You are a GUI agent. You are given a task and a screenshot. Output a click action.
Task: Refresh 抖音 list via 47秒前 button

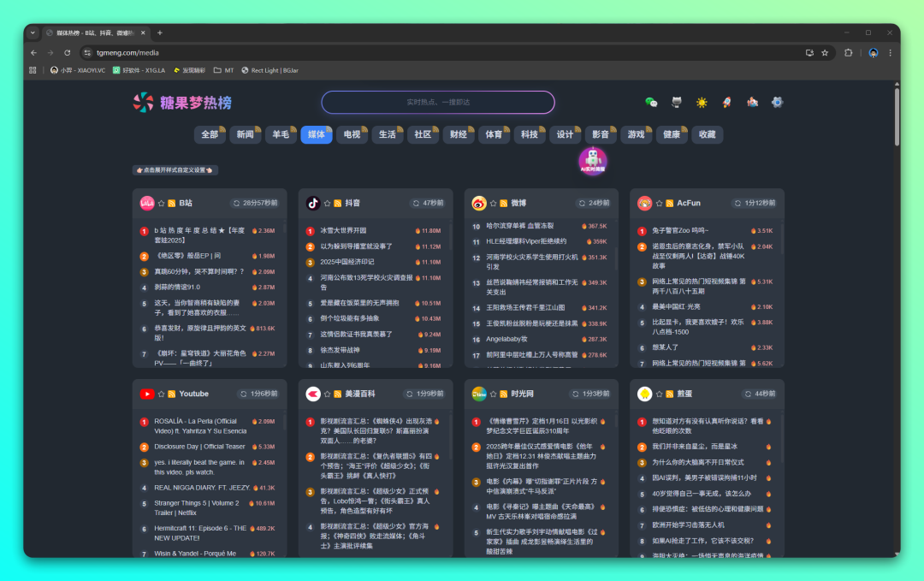[x=429, y=204]
